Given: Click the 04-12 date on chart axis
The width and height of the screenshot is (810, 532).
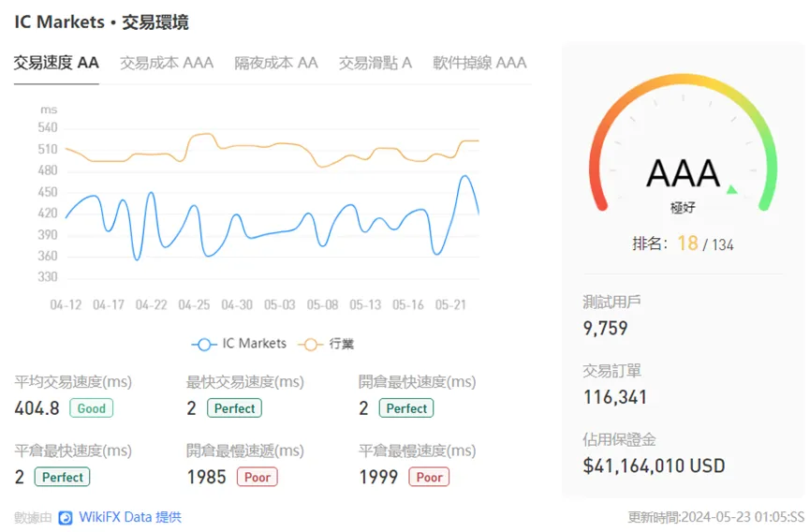Looking at the screenshot, I should point(66,305).
